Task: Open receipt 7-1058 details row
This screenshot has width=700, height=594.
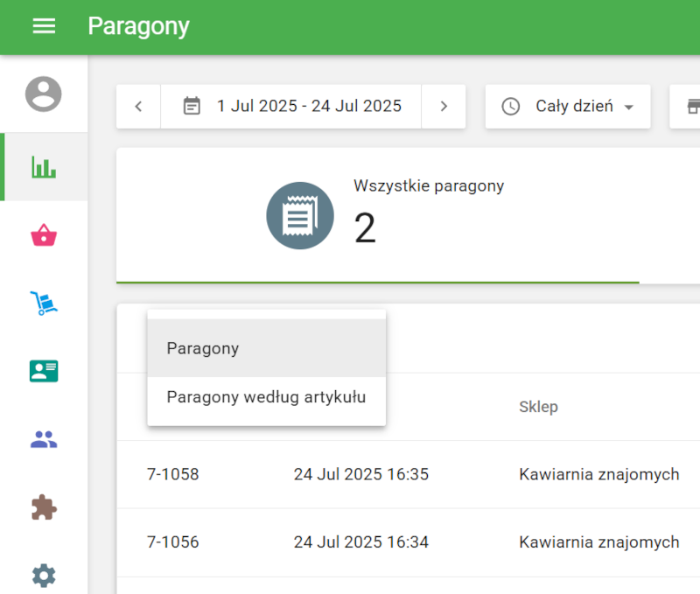Action: 350,473
